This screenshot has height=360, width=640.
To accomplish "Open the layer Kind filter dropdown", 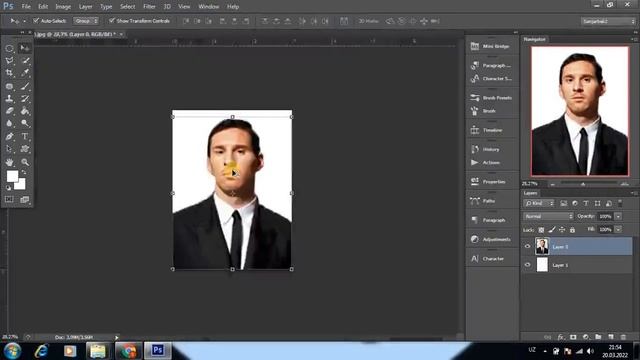I will (x=539, y=203).
